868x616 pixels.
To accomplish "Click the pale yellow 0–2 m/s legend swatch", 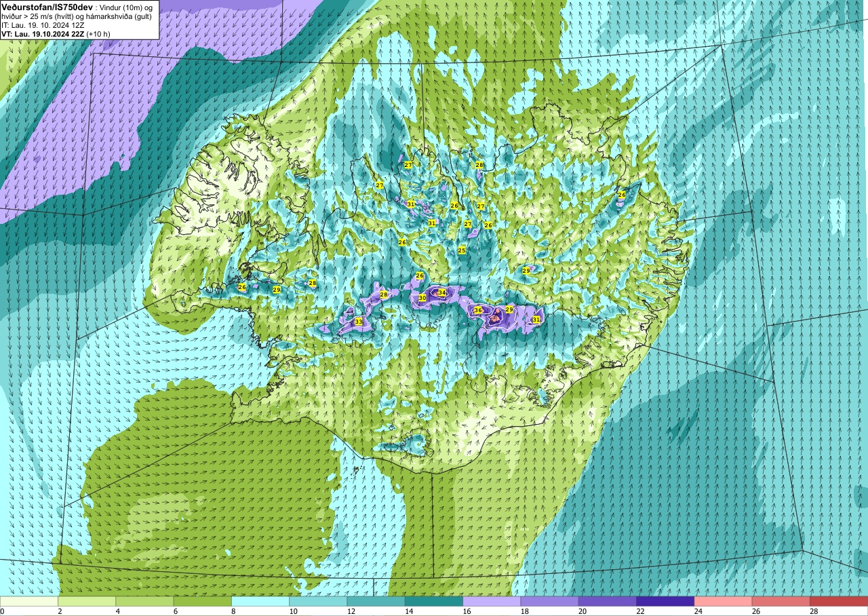I will pos(29,601).
